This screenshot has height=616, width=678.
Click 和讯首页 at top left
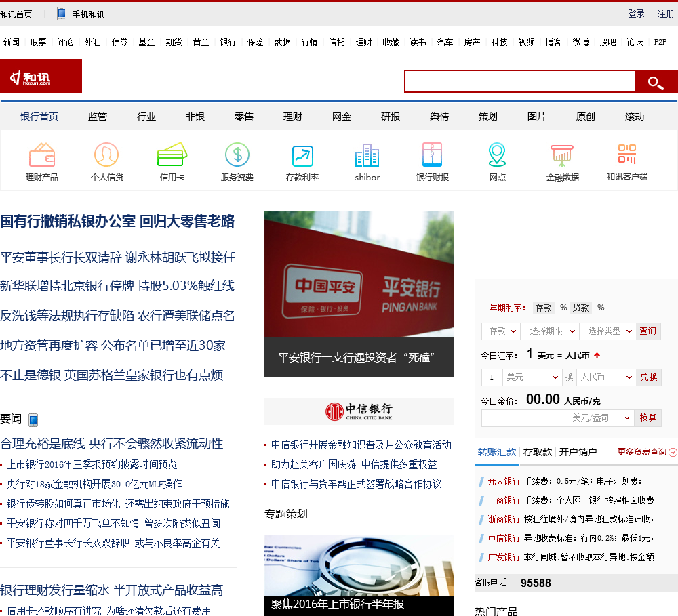(x=16, y=14)
